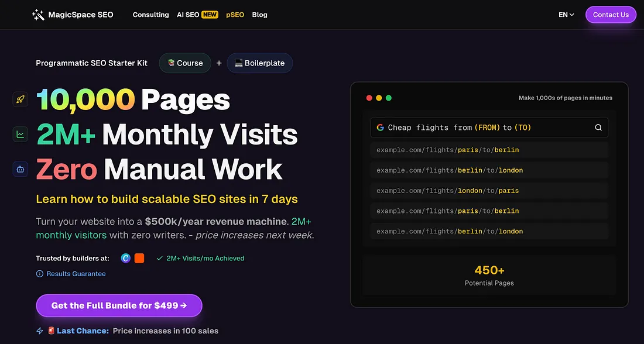Click the MagicSpace SEO magic wand logo
Image resolution: width=644 pixels, height=344 pixels.
[37, 14]
